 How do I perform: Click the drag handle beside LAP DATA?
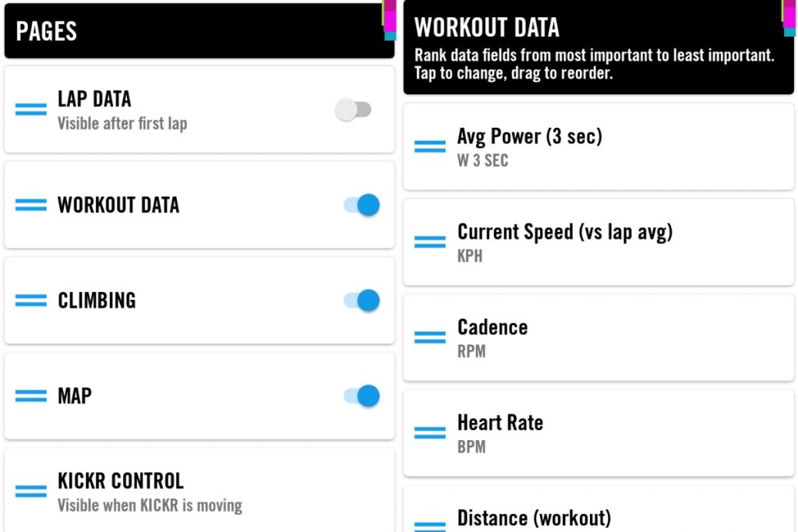click(31, 110)
